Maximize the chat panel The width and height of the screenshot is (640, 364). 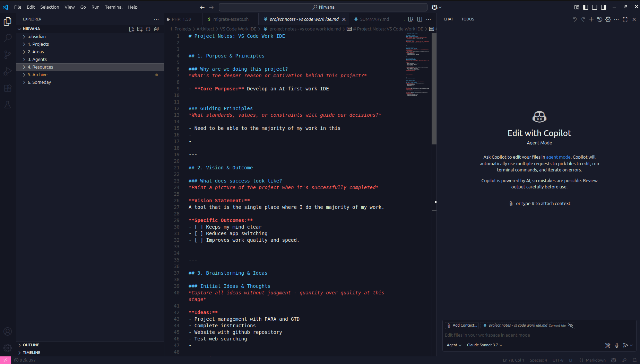point(625,19)
